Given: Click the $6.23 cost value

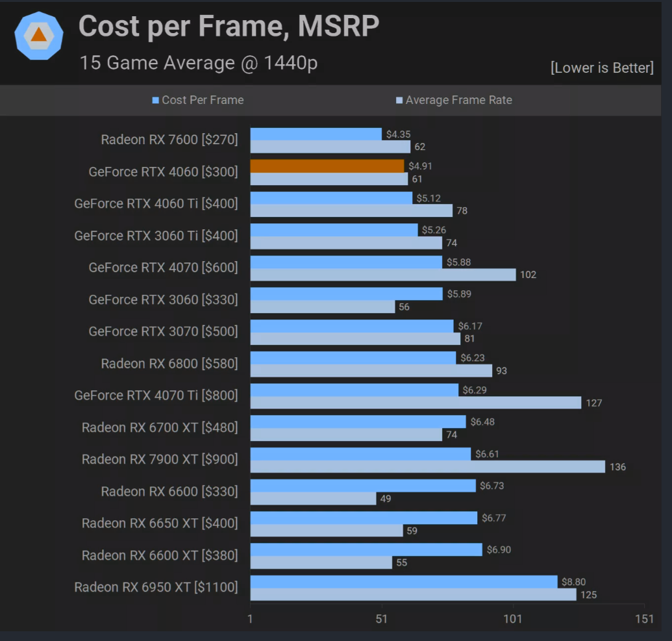Looking at the screenshot, I should tap(472, 358).
